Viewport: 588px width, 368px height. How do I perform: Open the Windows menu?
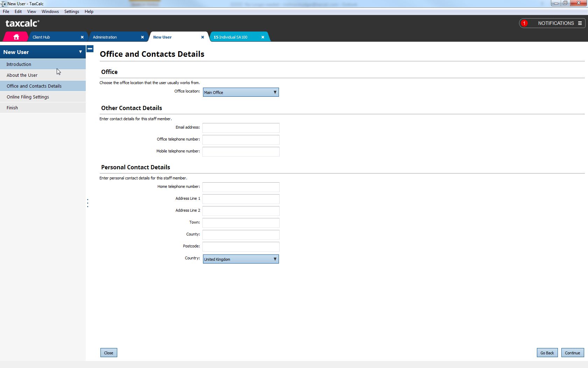[x=50, y=11]
